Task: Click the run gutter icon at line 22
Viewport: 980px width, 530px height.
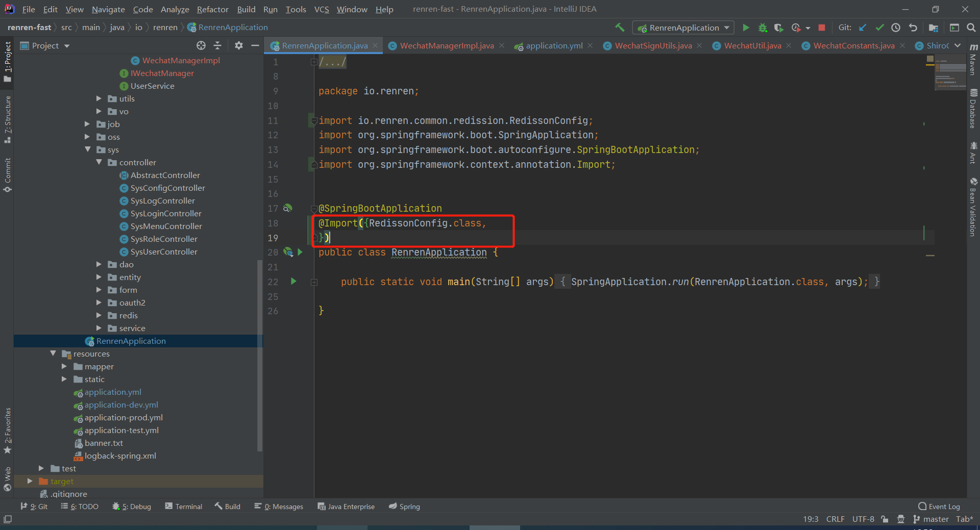Action: (x=293, y=281)
